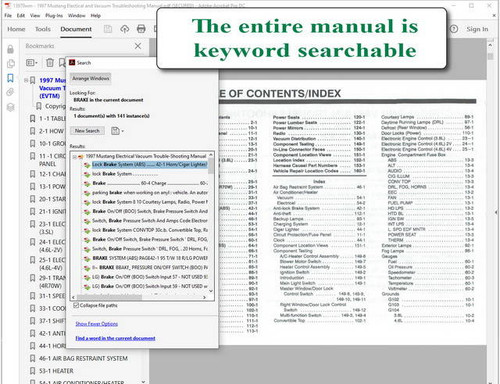Open the bookmark options menu dropdown
This screenshot has width=500, height=384.
tap(32, 62)
